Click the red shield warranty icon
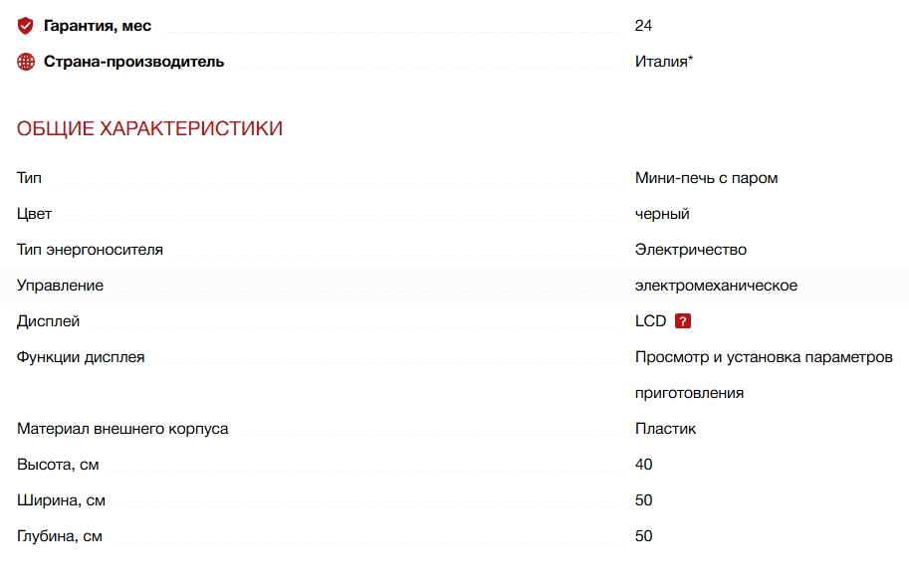This screenshot has width=909, height=588. (26, 26)
